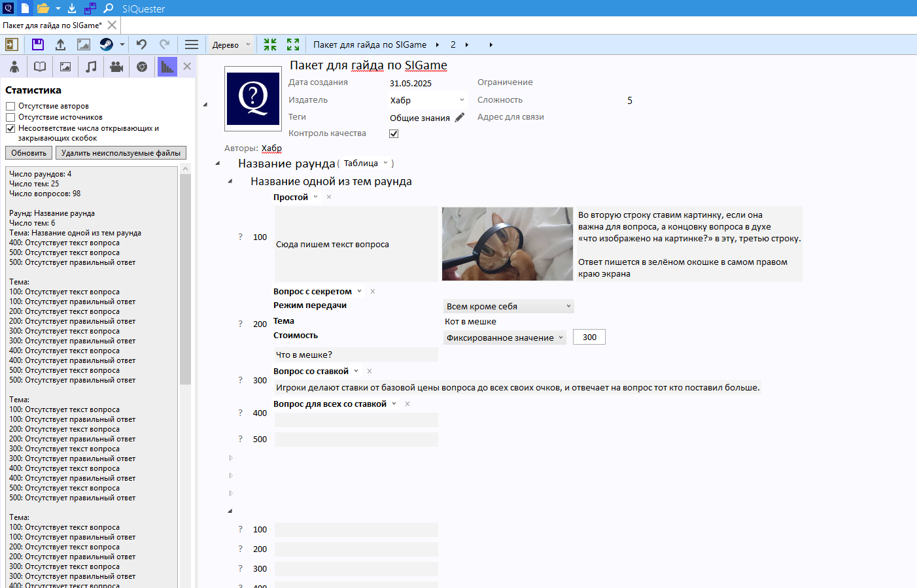917x588 pixels.
Task: Save the package with the purple floppy icon
Action: pyautogui.click(x=38, y=44)
